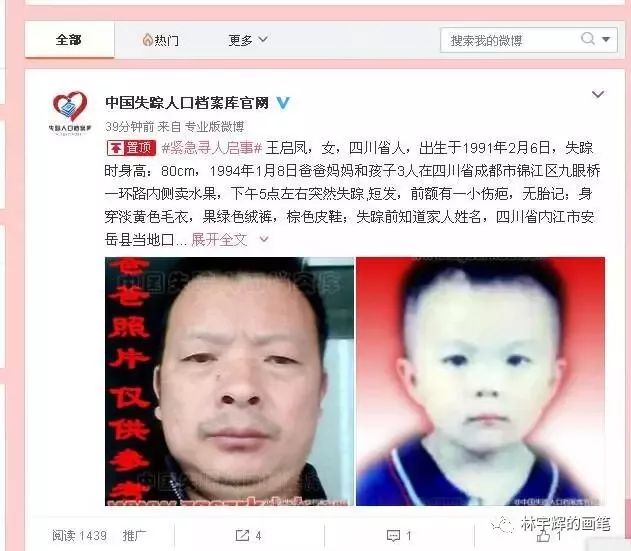Open the search type dropdown arrow

[x=606, y=39]
